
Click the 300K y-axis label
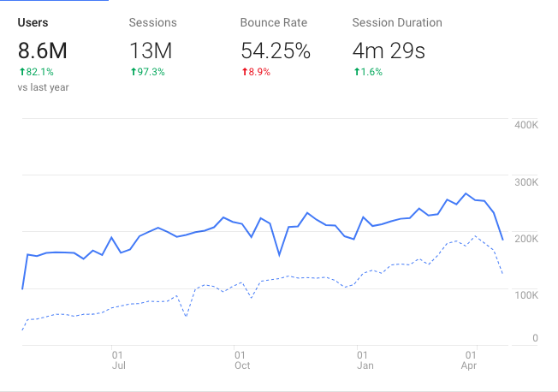pos(525,181)
